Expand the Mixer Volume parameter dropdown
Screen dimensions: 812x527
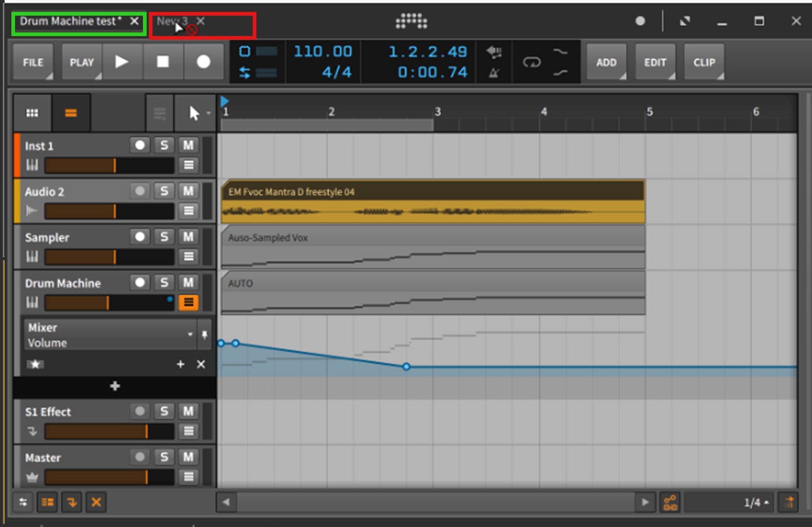tap(190, 334)
